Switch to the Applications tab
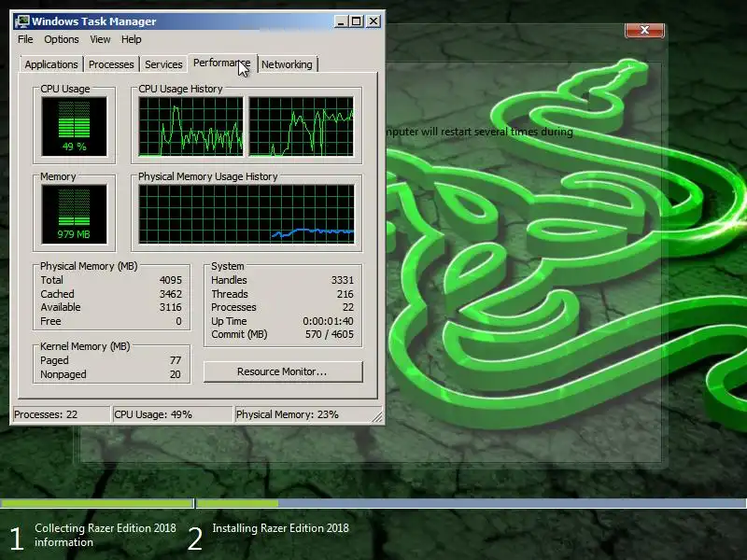 [x=51, y=64]
